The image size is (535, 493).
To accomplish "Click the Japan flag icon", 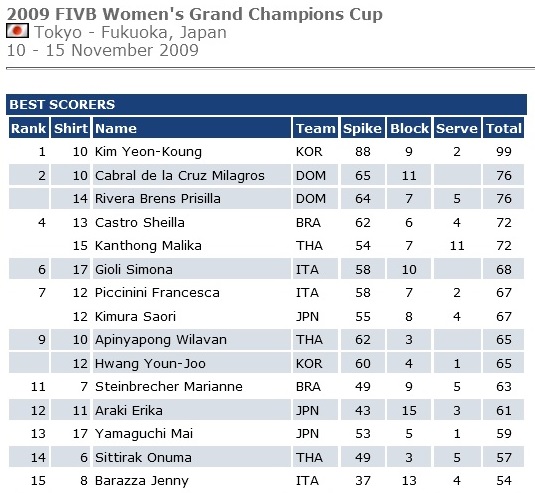I will 17,31.
